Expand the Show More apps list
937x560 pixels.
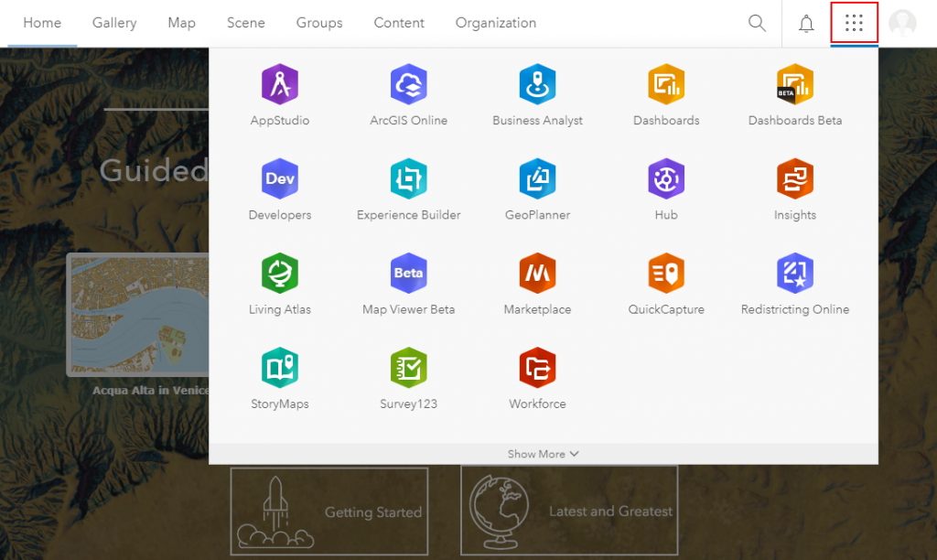tap(544, 454)
